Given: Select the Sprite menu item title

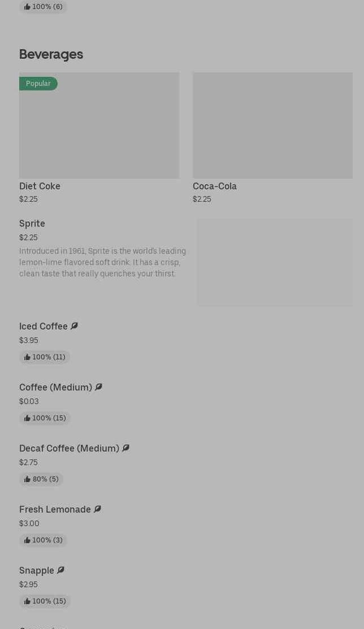Looking at the screenshot, I should 32,223.
